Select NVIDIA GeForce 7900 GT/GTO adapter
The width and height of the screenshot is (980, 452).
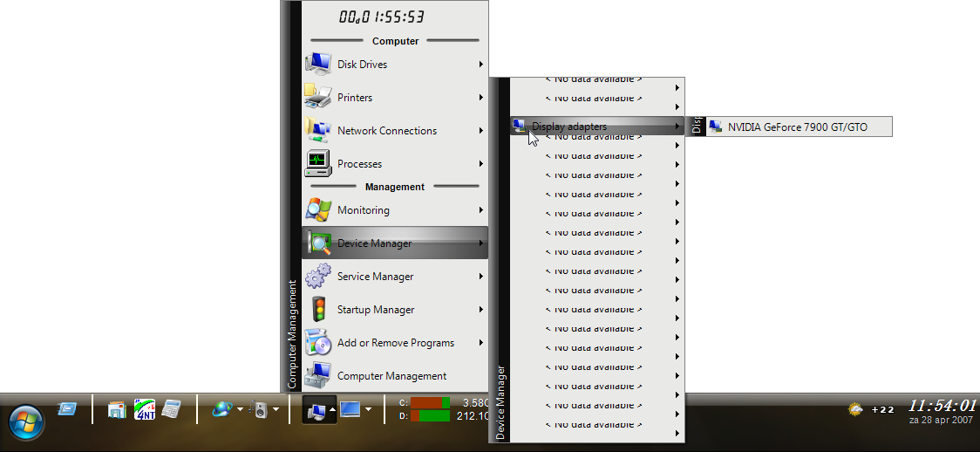(x=797, y=127)
